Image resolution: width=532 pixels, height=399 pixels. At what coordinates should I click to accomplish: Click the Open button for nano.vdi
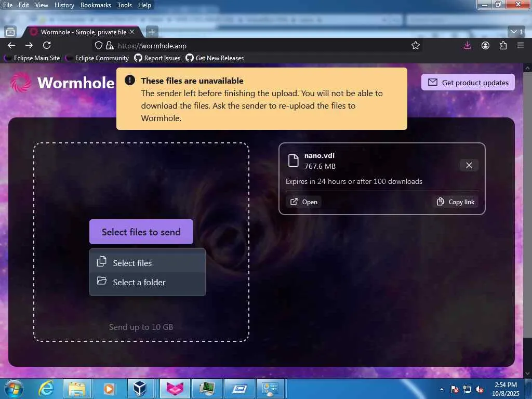point(303,202)
